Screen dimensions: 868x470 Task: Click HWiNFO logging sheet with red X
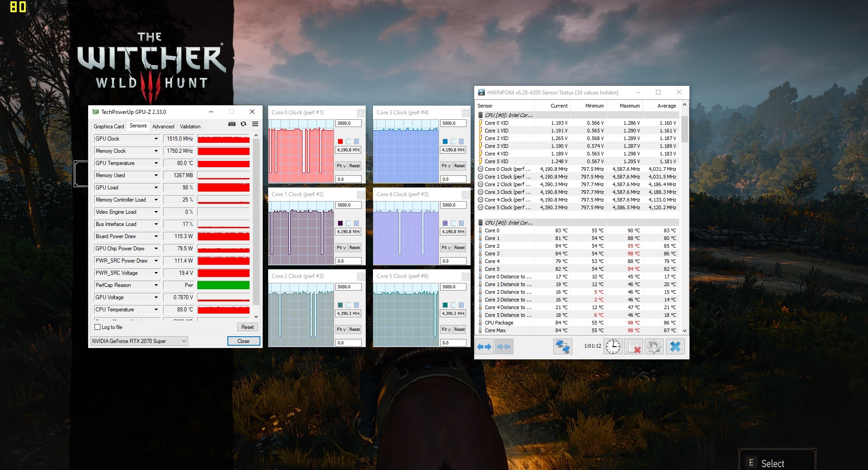click(x=634, y=347)
